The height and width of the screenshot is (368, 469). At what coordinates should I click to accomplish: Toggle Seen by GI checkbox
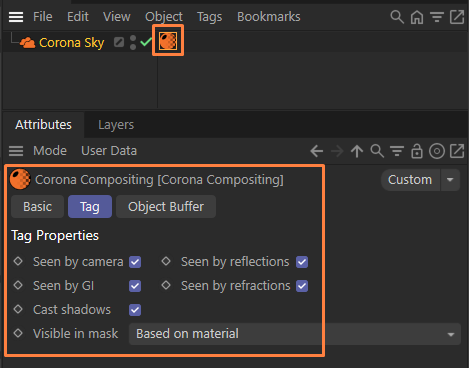[x=135, y=286]
